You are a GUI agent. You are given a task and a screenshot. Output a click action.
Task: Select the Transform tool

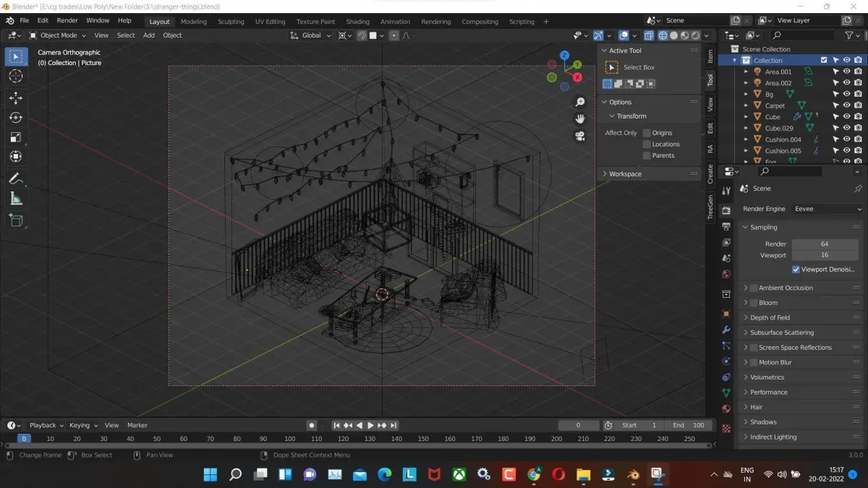[x=16, y=156]
